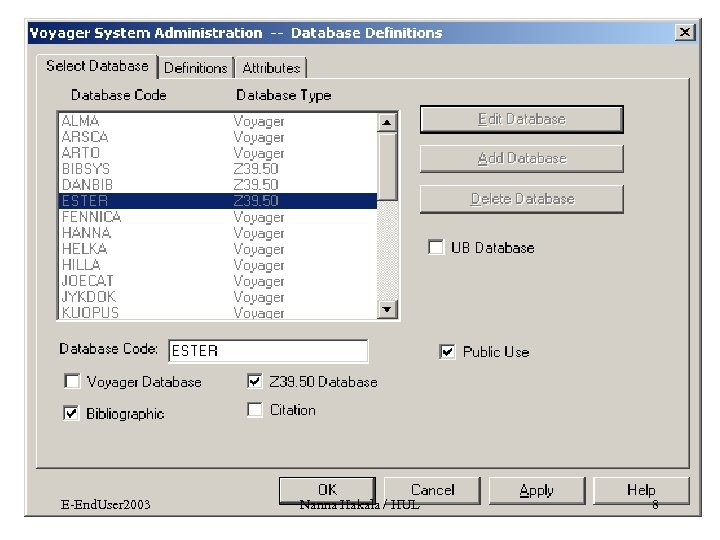
Task: Open the Definitions tab
Action: (196, 68)
